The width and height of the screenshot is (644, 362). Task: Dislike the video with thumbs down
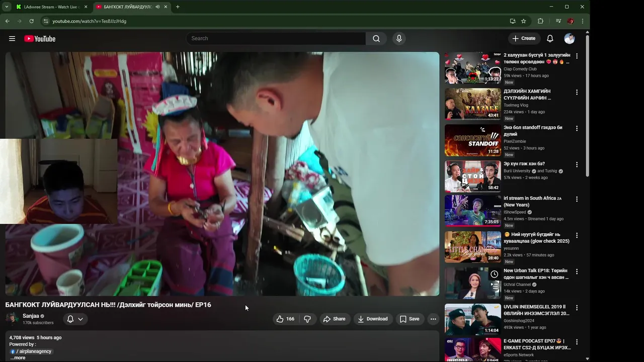tap(307, 319)
